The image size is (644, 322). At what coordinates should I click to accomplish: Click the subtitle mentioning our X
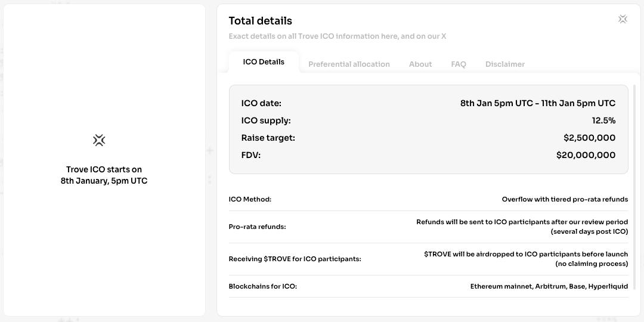click(338, 36)
